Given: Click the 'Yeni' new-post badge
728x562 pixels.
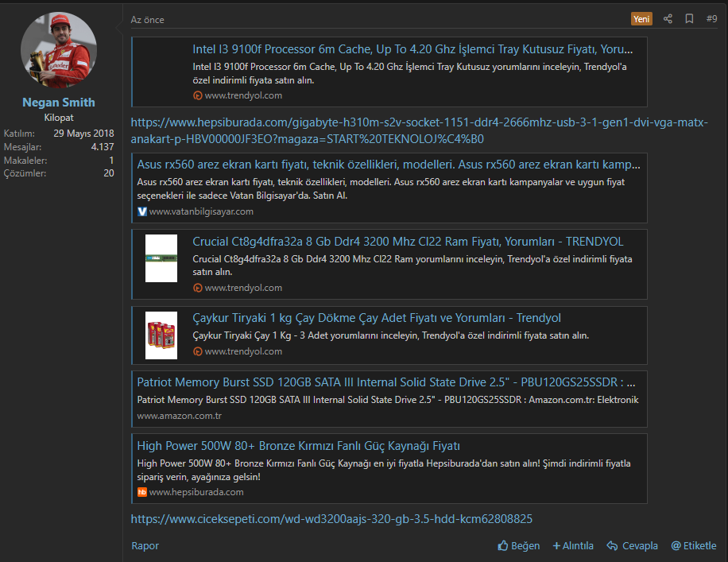Looking at the screenshot, I should click(x=641, y=19).
